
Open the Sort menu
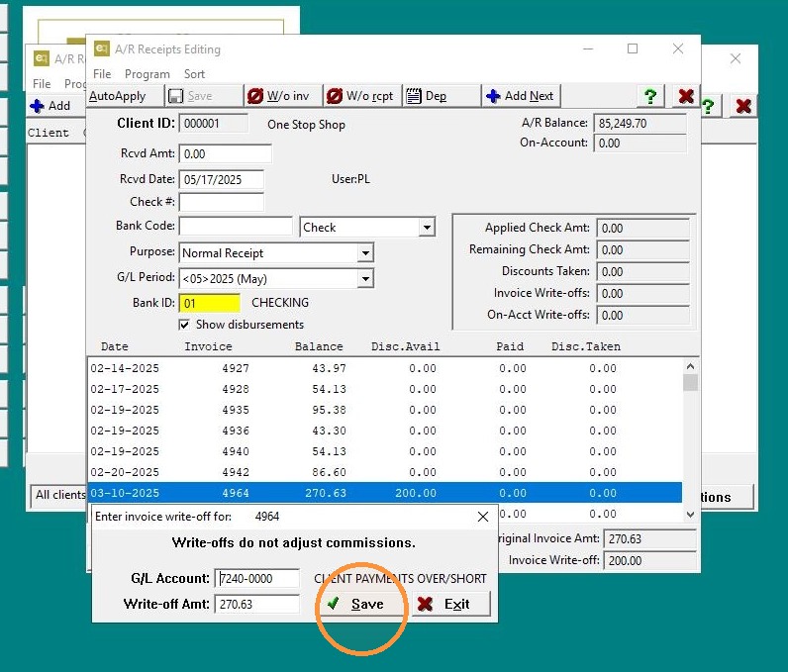194,74
